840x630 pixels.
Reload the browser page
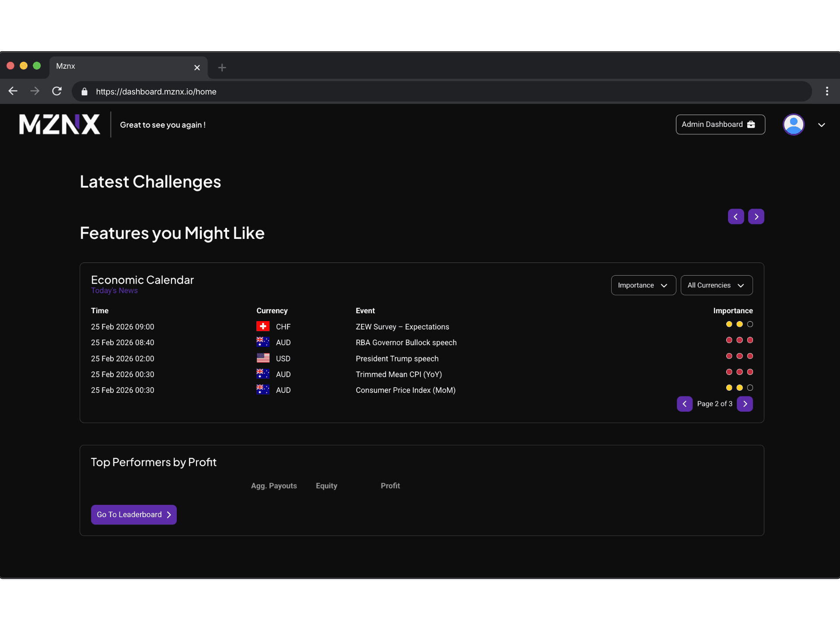click(x=57, y=91)
